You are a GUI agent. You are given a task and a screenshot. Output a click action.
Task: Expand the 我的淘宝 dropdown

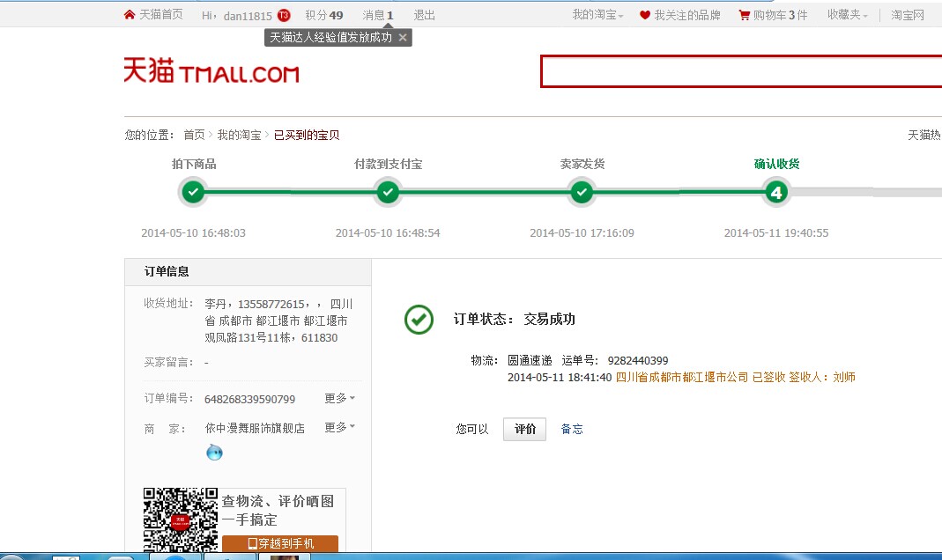click(597, 15)
